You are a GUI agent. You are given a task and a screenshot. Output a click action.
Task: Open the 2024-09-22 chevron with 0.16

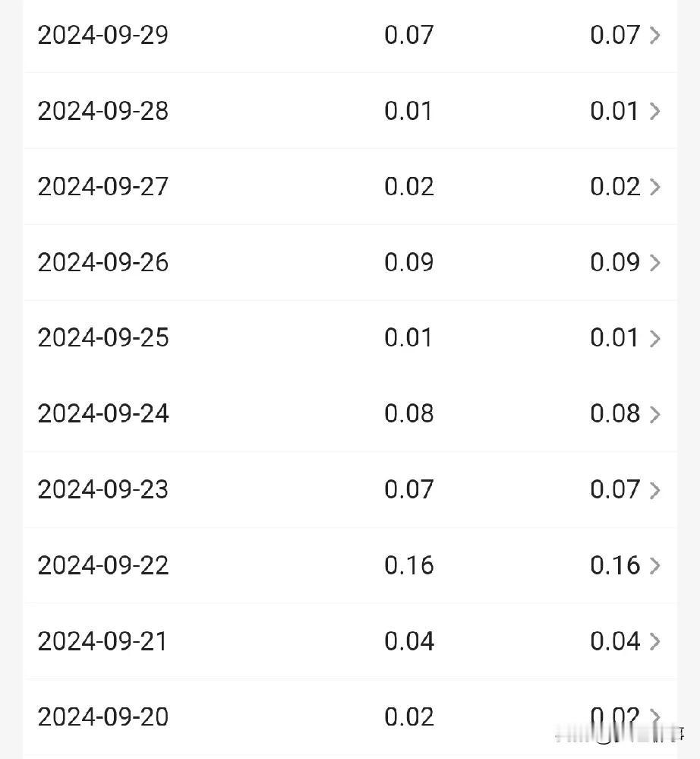[654, 565]
